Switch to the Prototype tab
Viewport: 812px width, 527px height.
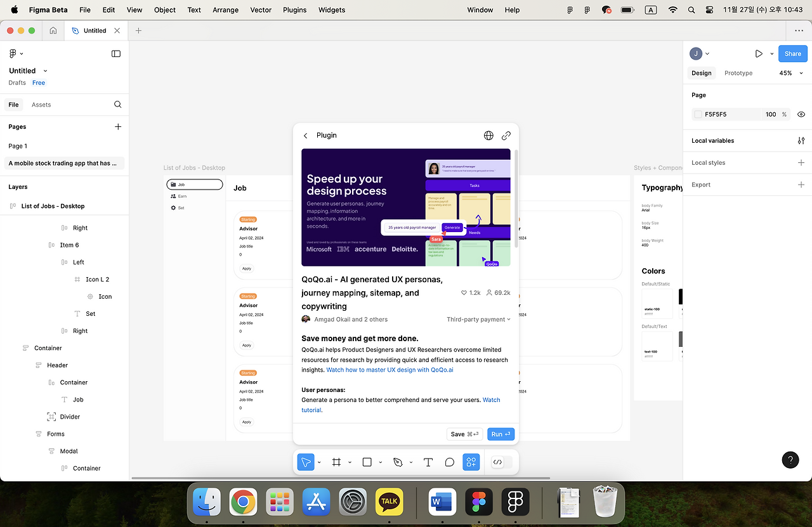click(x=738, y=73)
